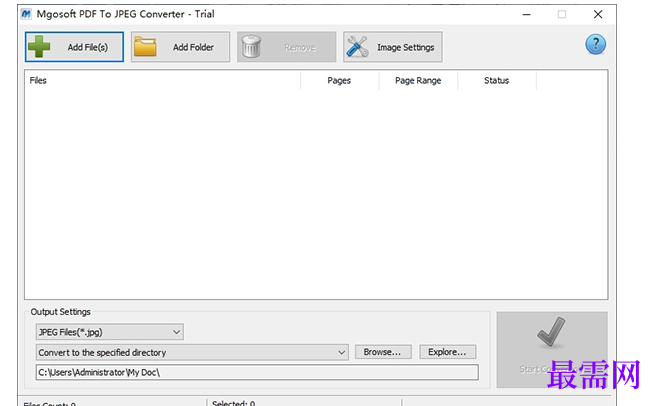Click the green plus Add File(s) icon
Screen dimensions: 659x406
(x=40, y=47)
